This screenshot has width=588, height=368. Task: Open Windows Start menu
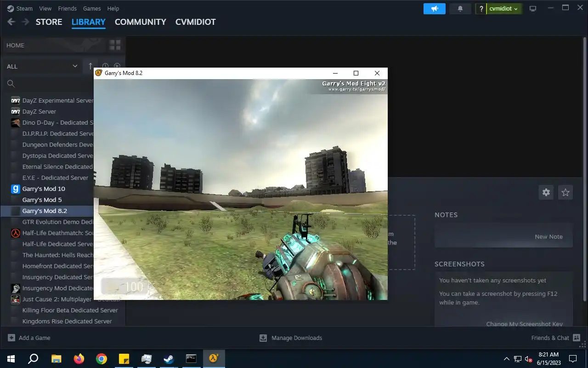tap(11, 359)
